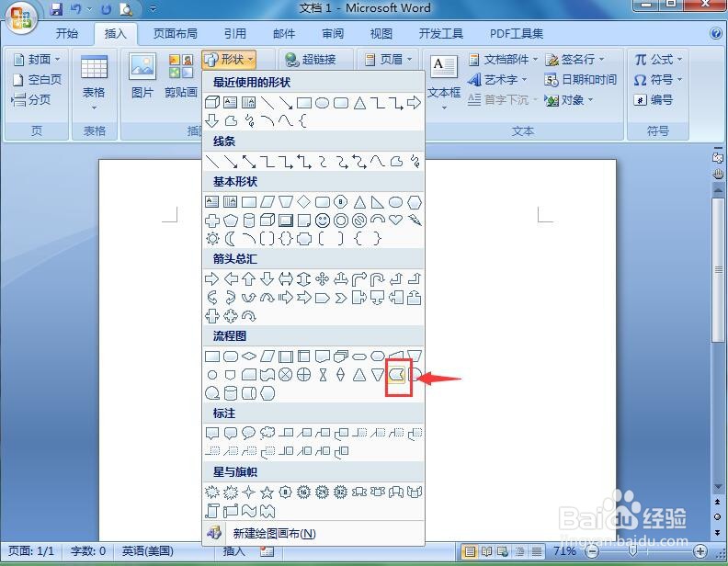This screenshot has width=728, height=566.
Task: Insert a 空白页 blank page
Action: pos(38,80)
